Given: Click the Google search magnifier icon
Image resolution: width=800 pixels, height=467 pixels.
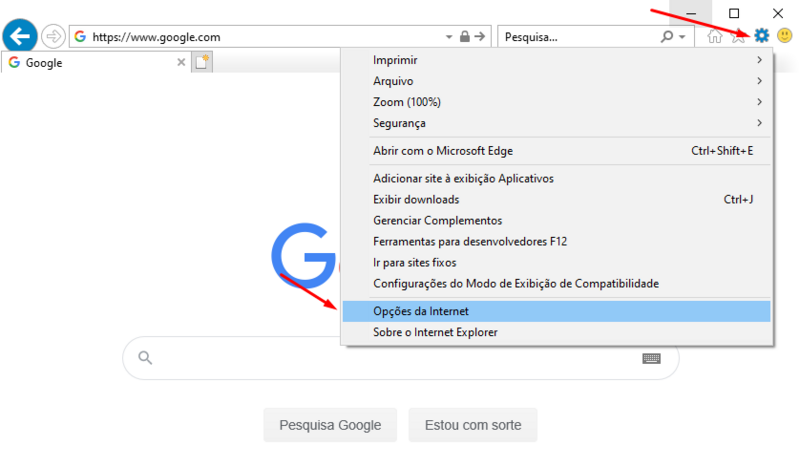Looking at the screenshot, I should pos(145,358).
